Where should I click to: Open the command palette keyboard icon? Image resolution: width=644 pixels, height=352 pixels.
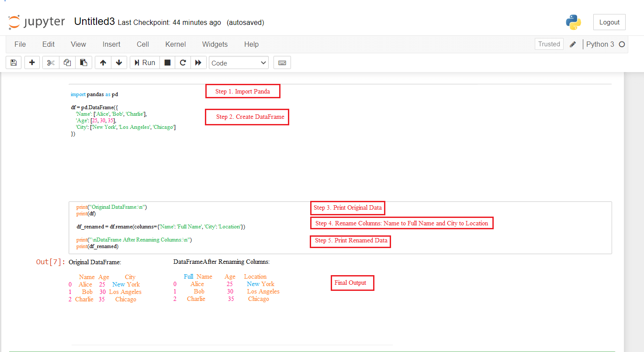(x=282, y=63)
